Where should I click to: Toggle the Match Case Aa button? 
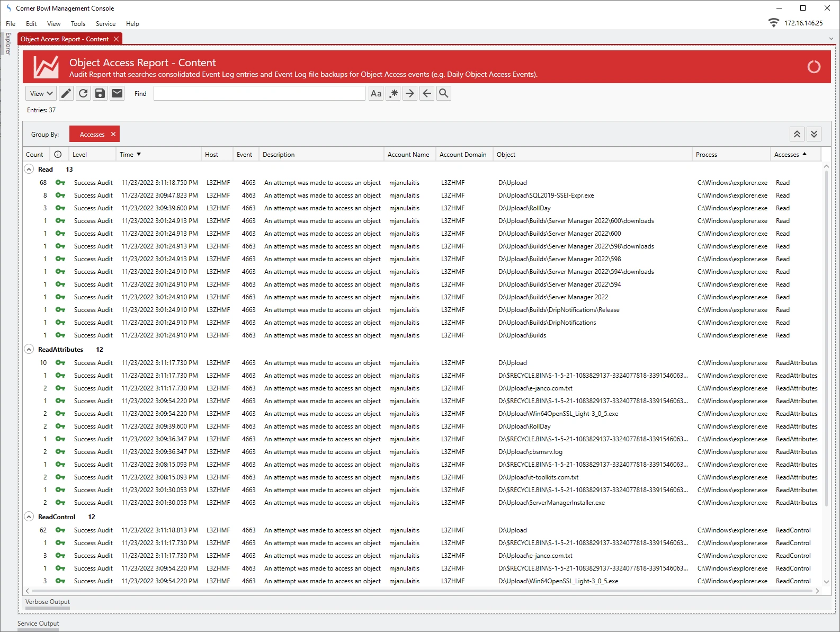[376, 94]
